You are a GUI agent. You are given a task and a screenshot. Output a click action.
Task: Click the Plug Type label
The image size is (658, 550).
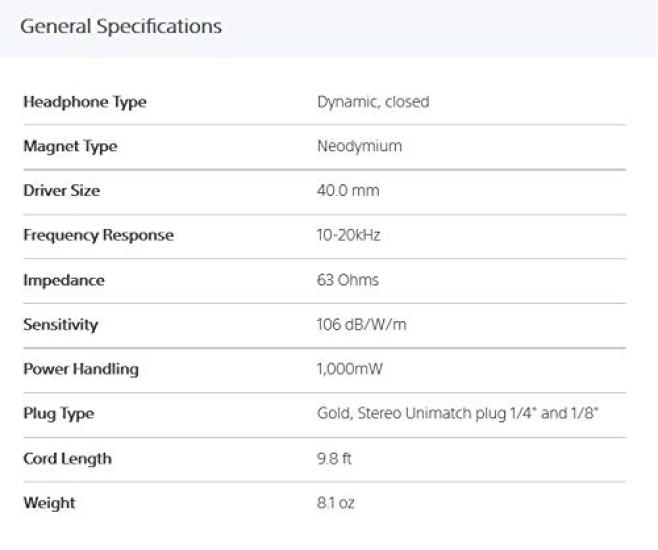(58, 414)
